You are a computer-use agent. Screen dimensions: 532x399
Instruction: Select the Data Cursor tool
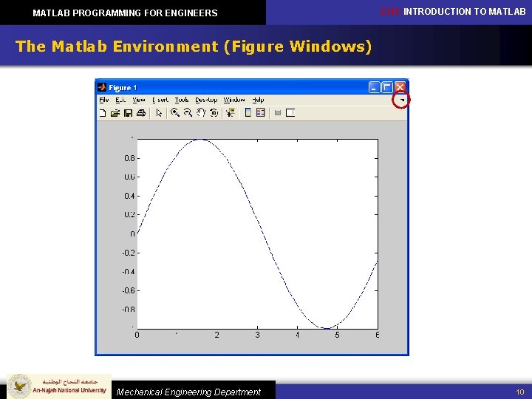click(x=231, y=112)
